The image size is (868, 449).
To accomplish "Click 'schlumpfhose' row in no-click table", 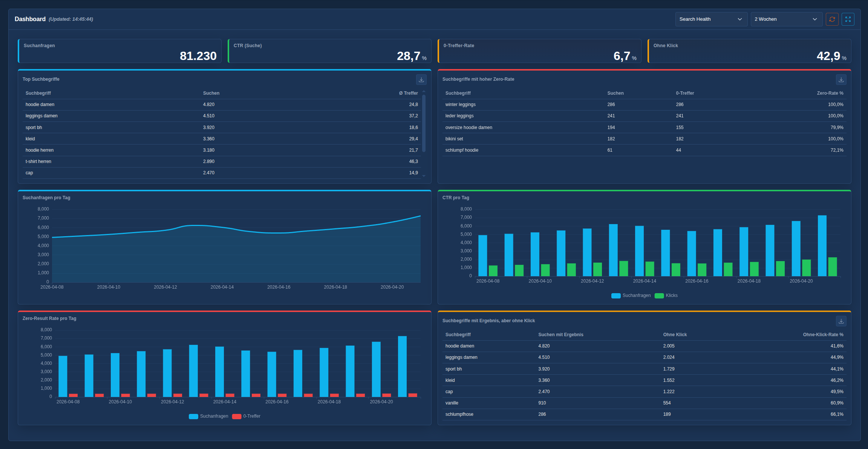I will (x=644, y=414).
